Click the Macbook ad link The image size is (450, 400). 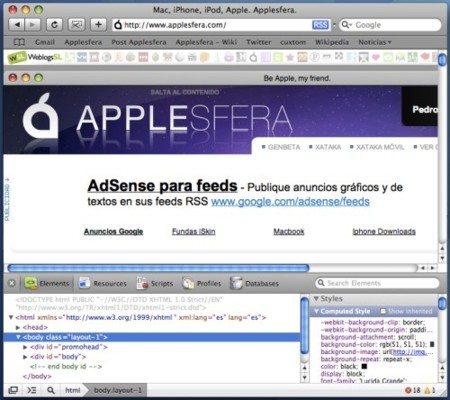[x=289, y=231]
